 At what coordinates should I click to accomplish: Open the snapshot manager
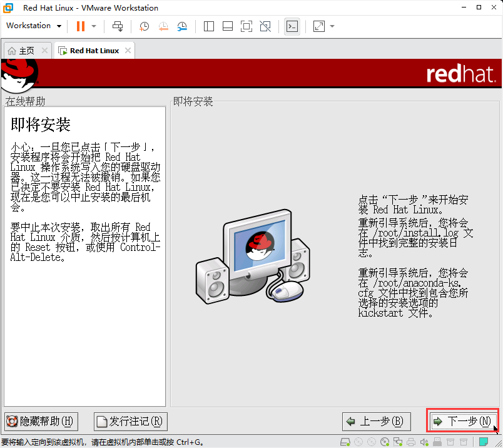coord(182,26)
